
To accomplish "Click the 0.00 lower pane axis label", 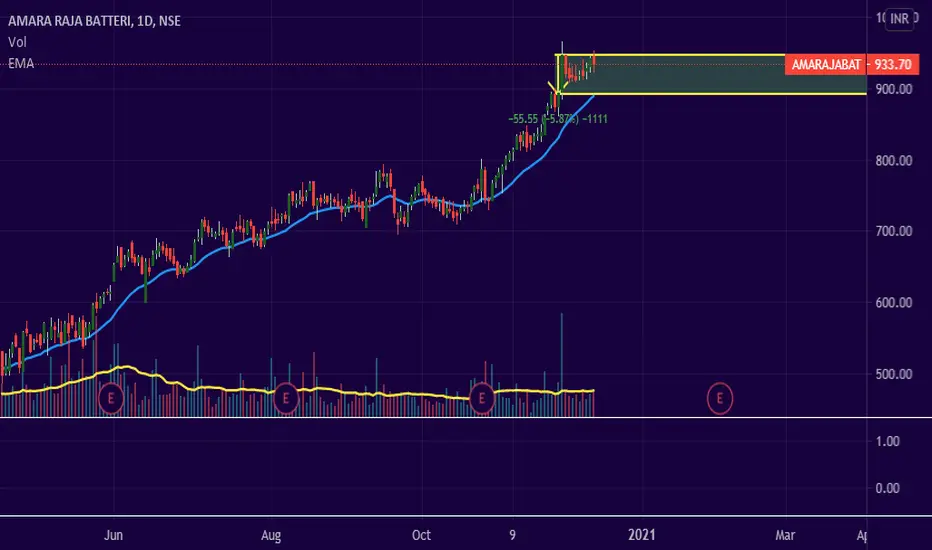I will [887, 488].
